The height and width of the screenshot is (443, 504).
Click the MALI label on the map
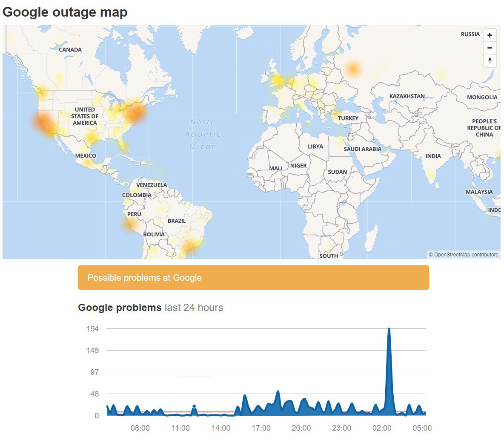tap(275, 168)
